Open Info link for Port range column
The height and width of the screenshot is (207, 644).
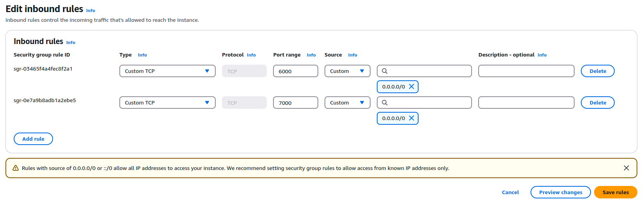tap(311, 55)
